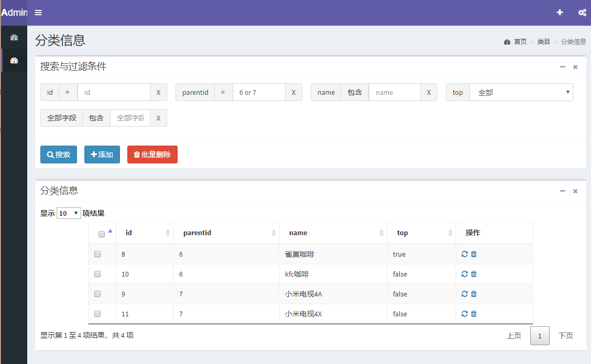Change name filter operator 包含

point(355,92)
